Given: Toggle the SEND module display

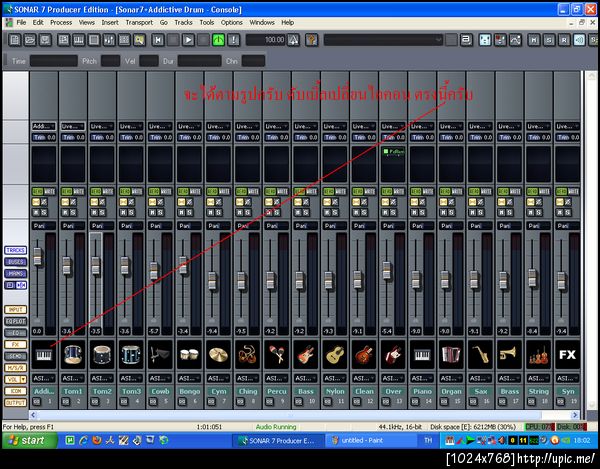Looking at the screenshot, I should [x=15, y=356].
